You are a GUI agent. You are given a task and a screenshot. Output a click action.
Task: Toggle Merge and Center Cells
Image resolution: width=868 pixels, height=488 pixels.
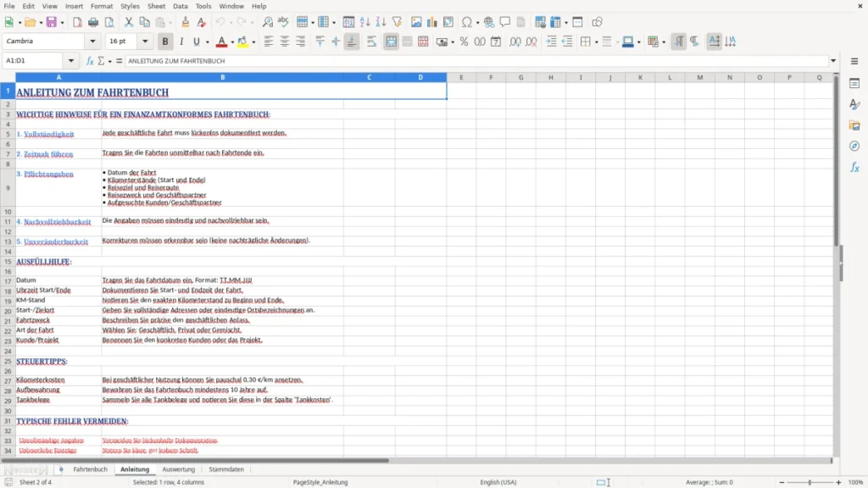[x=391, y=42]
